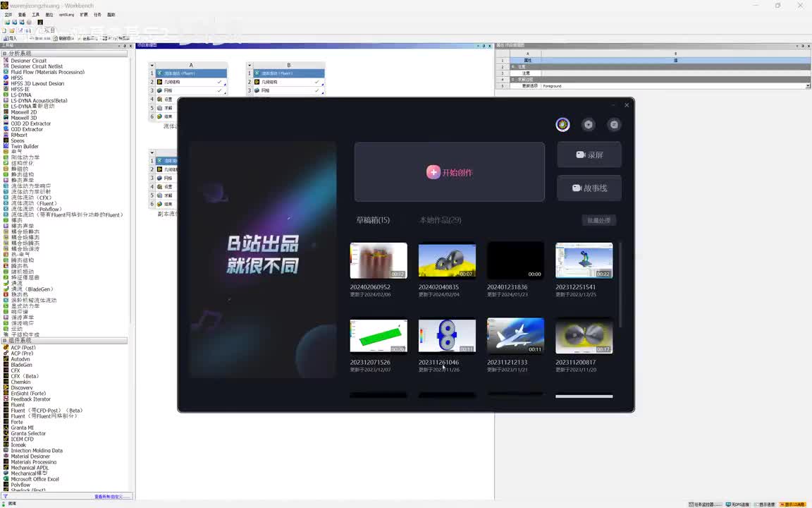Image resolution: width=812 pixels, height=508 pixels.
Task: Switch to the 草稿箱(15) tab
Action: 373,220
